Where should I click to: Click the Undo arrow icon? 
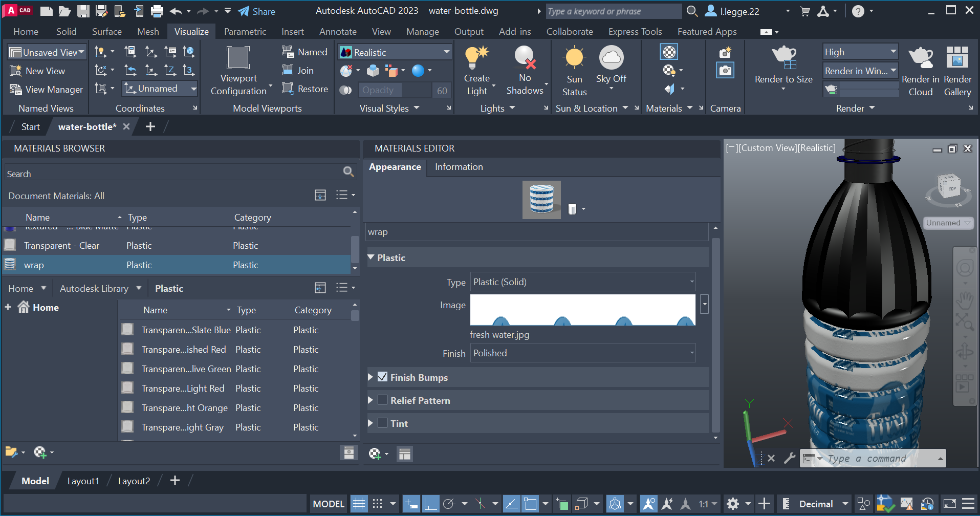tap(176, 11)
